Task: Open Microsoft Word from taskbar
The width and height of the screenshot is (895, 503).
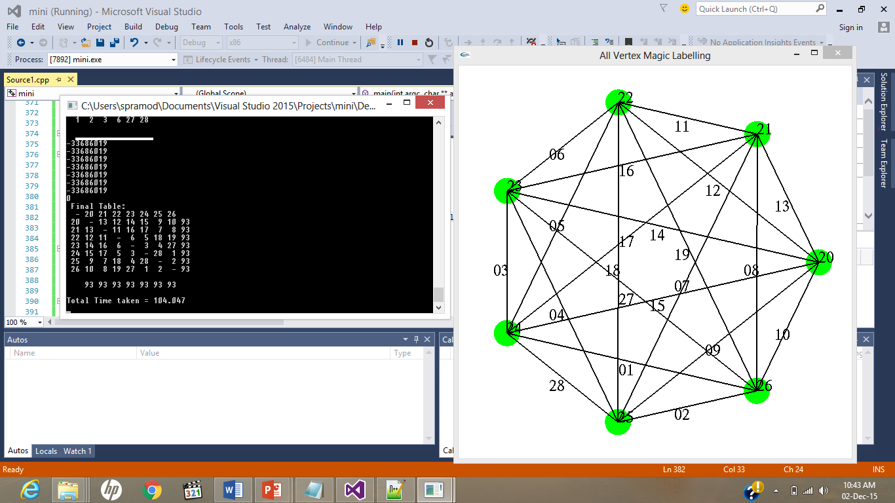Action: coord(233,490)
